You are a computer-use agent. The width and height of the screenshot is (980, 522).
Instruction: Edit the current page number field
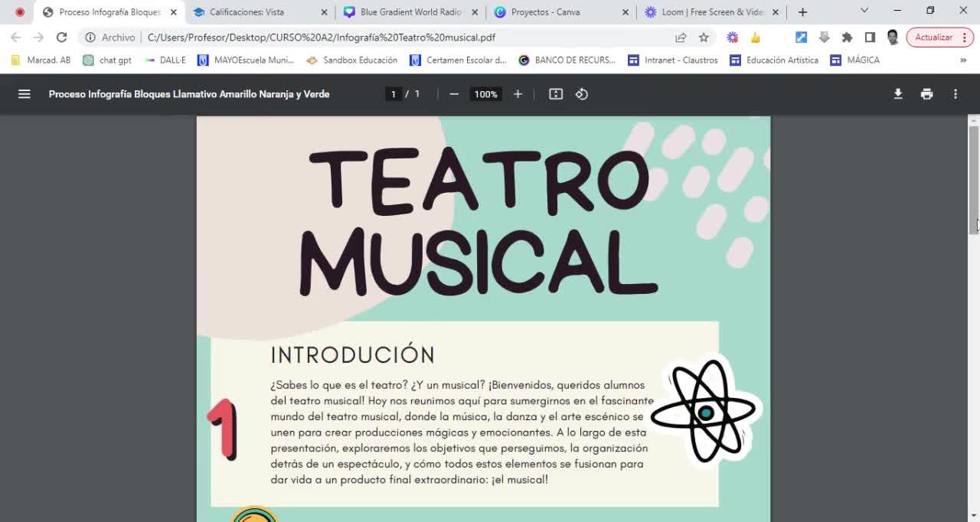(x=394, y=94)
